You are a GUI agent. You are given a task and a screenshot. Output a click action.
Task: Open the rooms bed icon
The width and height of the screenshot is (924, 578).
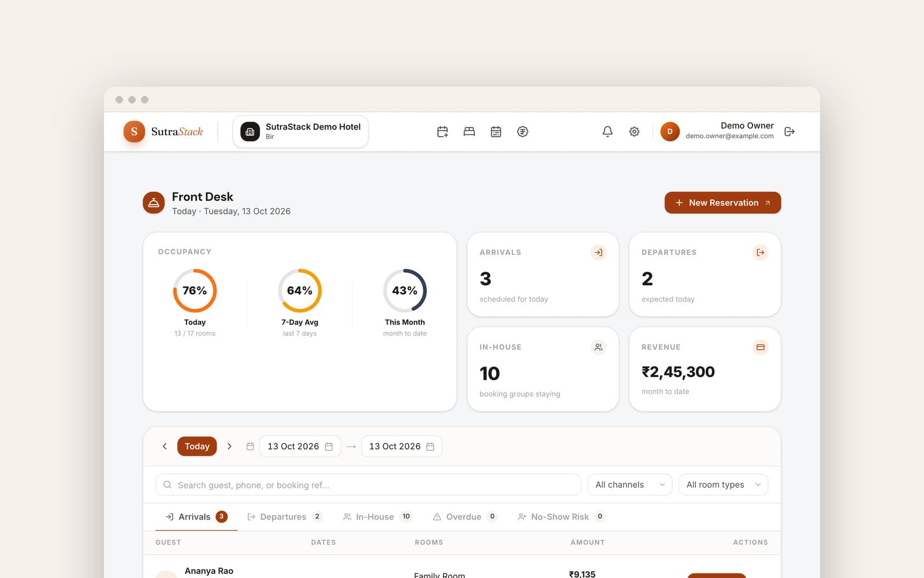pos(469,132)
